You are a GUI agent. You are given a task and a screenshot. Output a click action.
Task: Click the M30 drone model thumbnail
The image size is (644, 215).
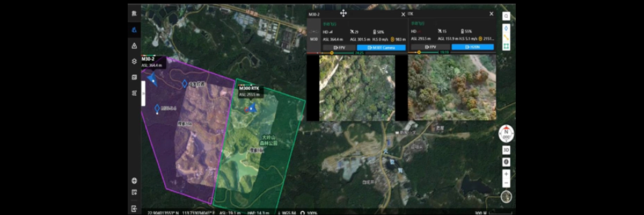pyautogui.click(x=314, y=39)
